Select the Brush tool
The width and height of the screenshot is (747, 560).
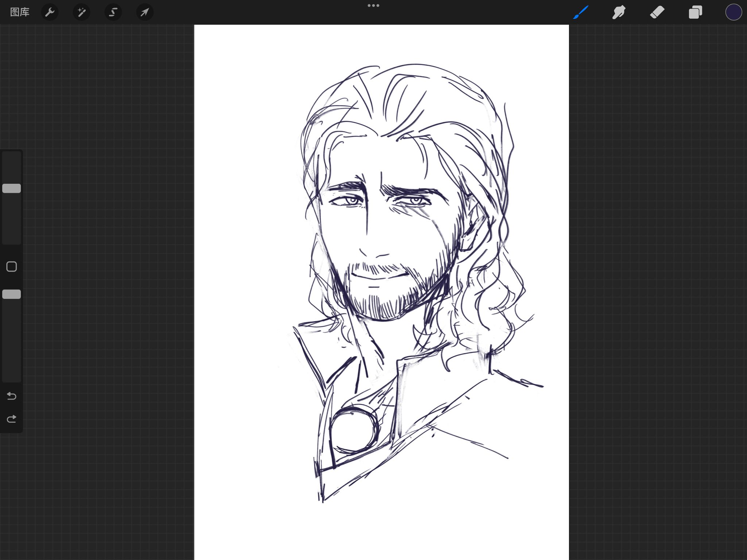(581, 12)
